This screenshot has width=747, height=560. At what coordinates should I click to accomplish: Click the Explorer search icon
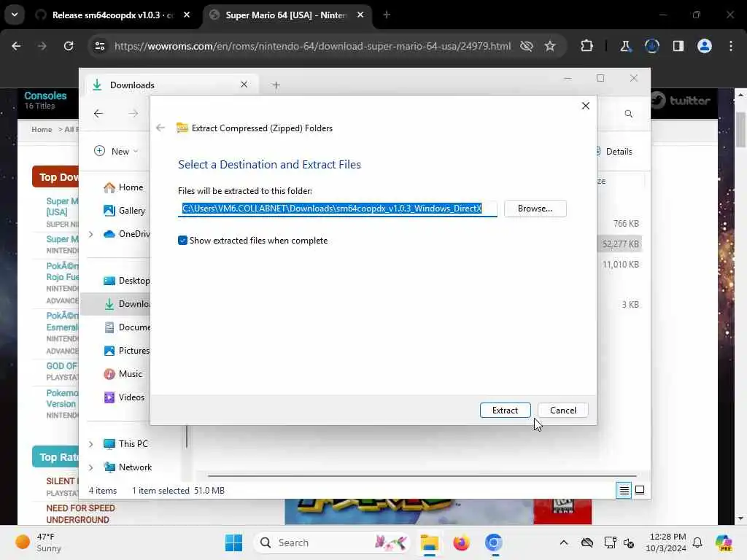[629, 114]
